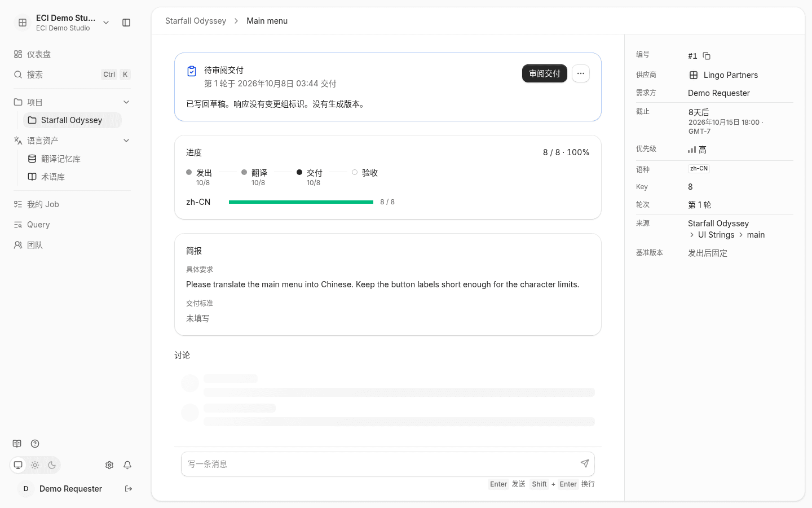Open the more options ellipsis button

click(x=581, y=73)
